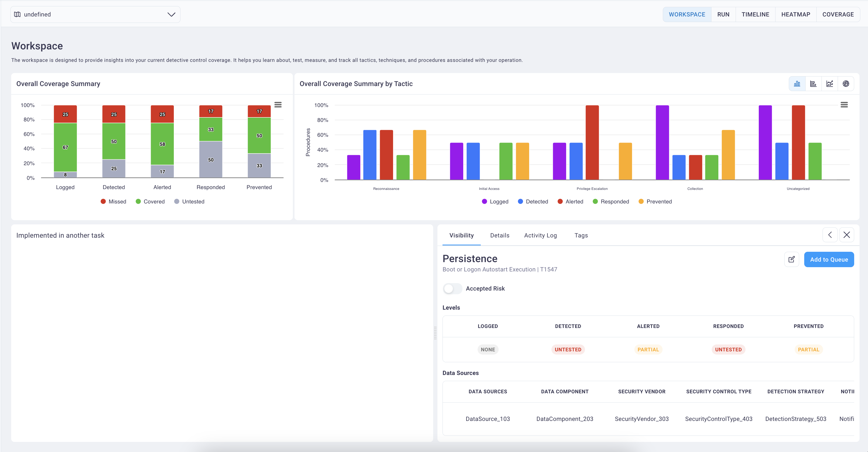Click the panel resize handle between panes
This screenshot has height=452, width=868.
(x=435, y=333)
